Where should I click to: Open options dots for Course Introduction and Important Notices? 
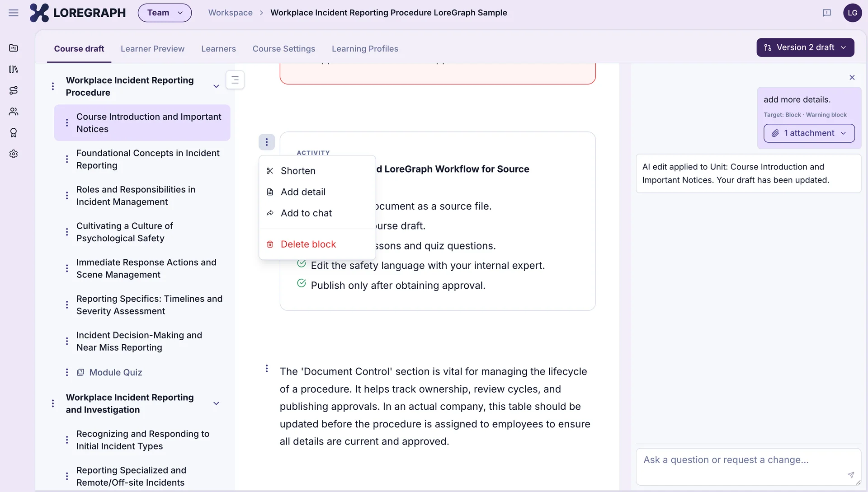pyautogui.click(x=67, y=123)
